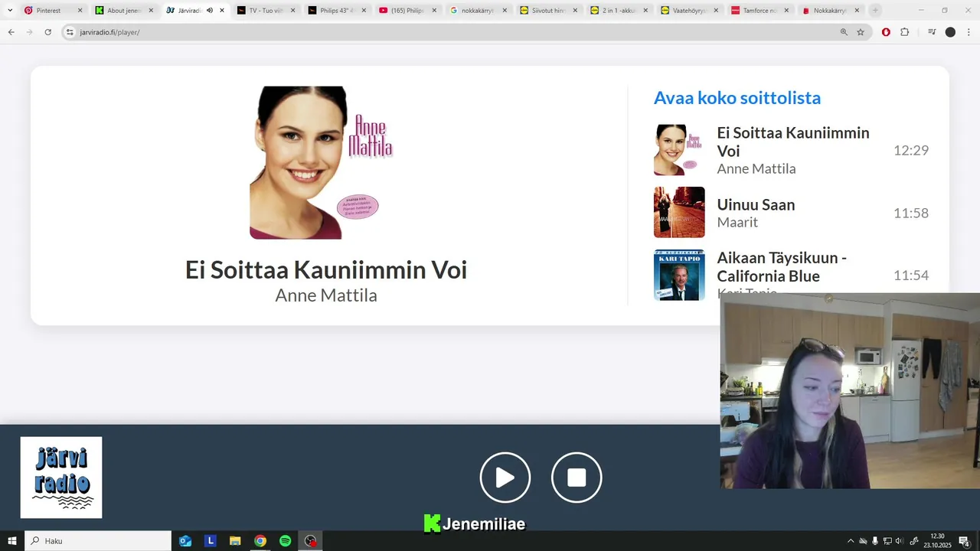Viewport: 980px width, 551px height.
Task: Open File Explorer from the taskbar
Action: [x=235, y=541]
